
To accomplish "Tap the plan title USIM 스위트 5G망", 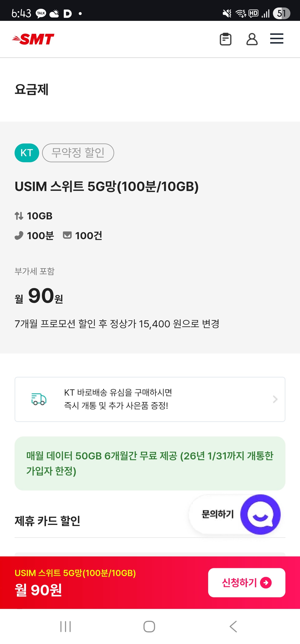I will pyautogui.click(x=107, y=186).
